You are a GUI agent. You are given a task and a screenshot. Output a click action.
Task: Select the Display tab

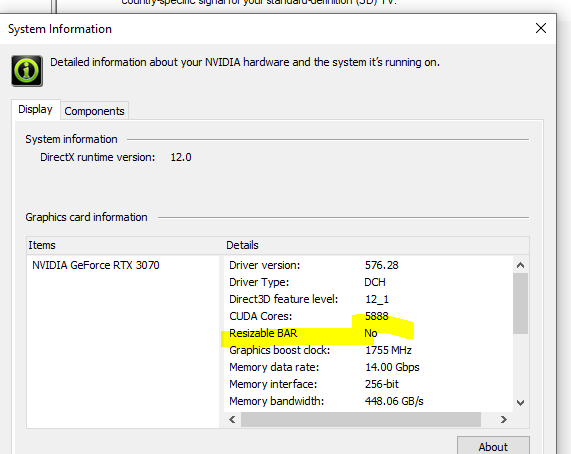[x=35, y=109]
